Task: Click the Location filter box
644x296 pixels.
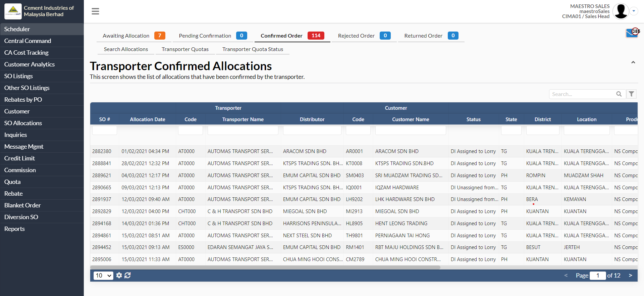Action: (587, 131)
